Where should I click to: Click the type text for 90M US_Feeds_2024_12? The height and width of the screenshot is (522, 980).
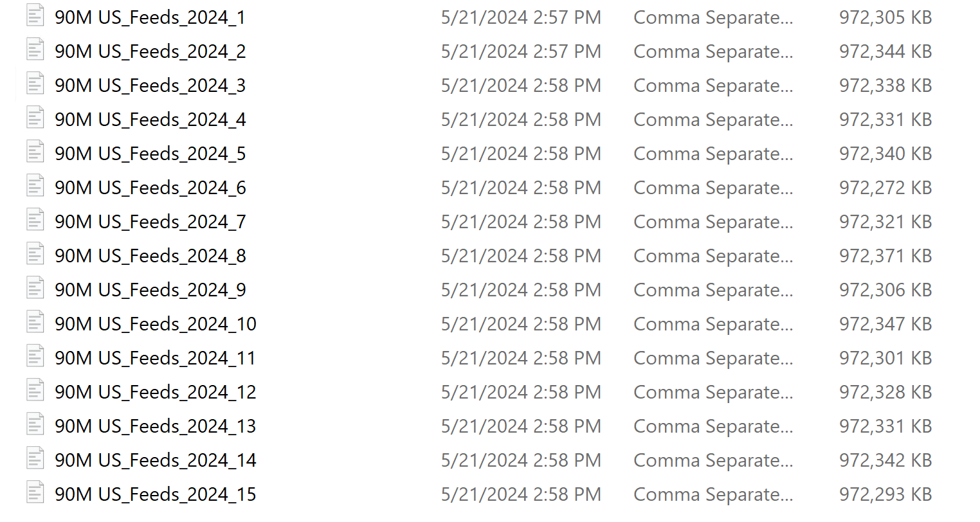(712, 392)
